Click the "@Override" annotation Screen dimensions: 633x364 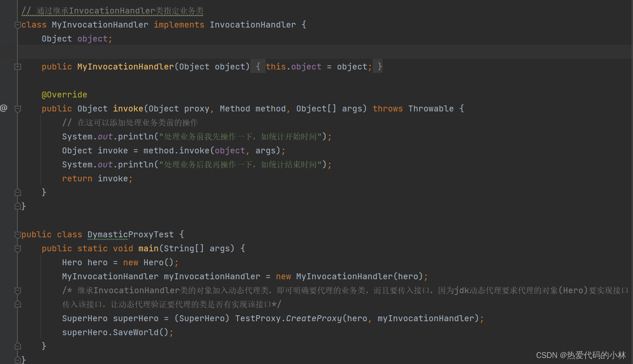(x=64, y=94)
